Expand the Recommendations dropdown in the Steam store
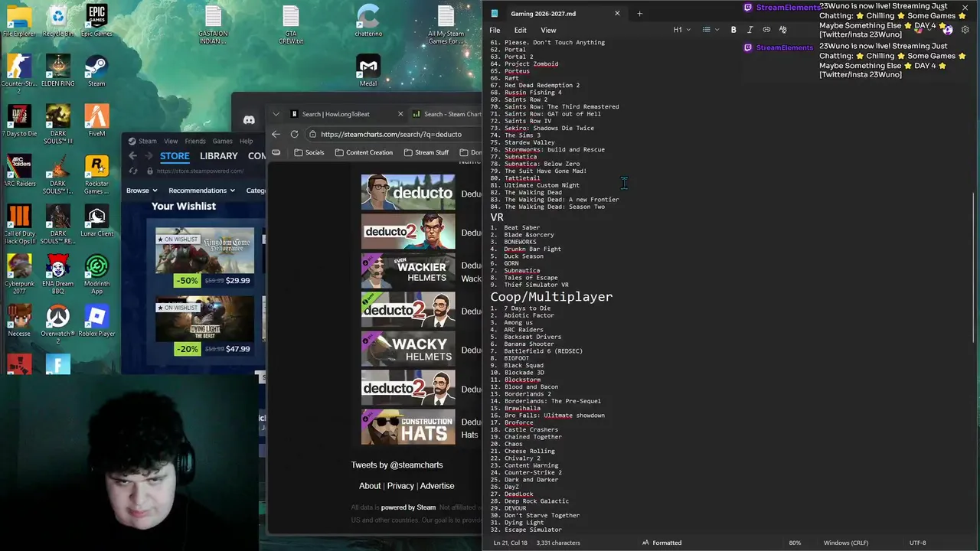980x551 pixels. point(201,191)
